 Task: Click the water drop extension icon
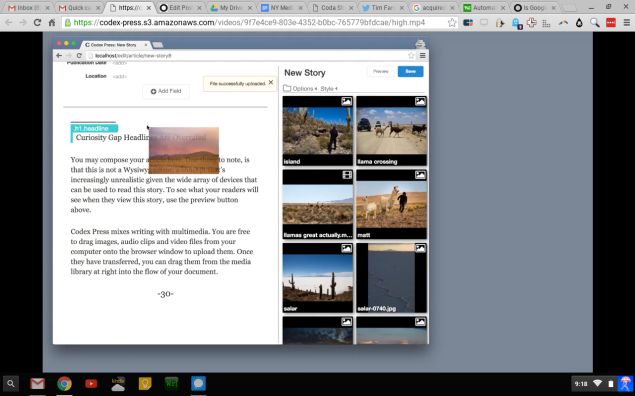pos(579,23)
